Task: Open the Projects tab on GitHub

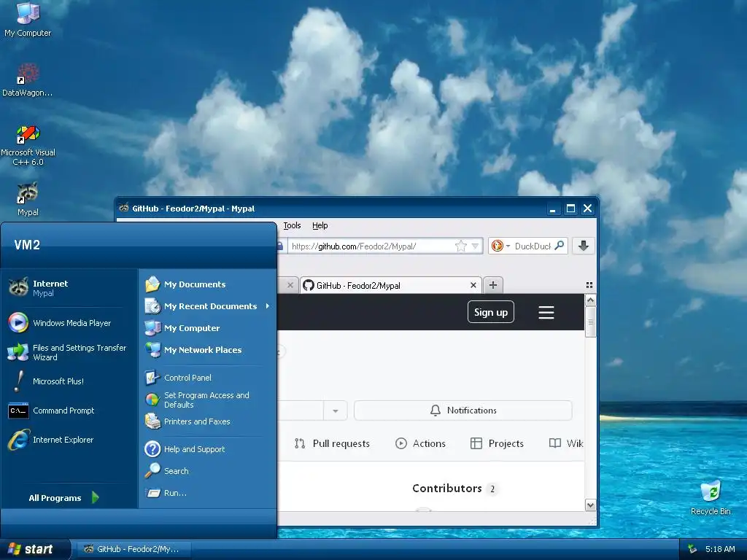Action: pos(497,443)
